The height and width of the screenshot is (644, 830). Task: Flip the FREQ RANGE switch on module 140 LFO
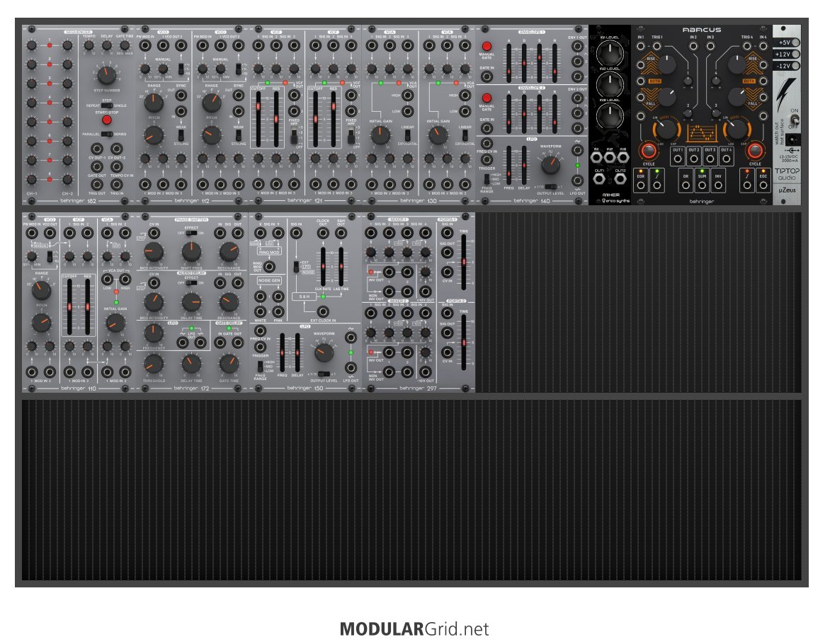(487, 179)
